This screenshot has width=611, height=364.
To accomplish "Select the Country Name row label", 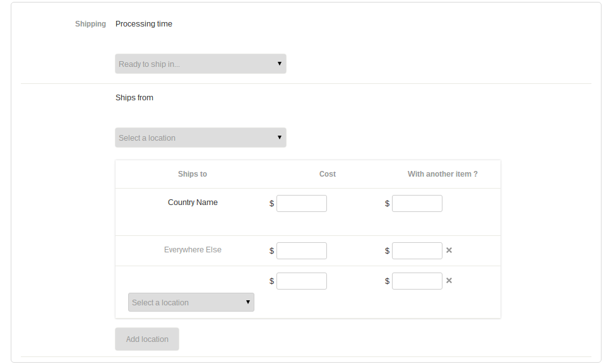I will click(x=193, y=203).
